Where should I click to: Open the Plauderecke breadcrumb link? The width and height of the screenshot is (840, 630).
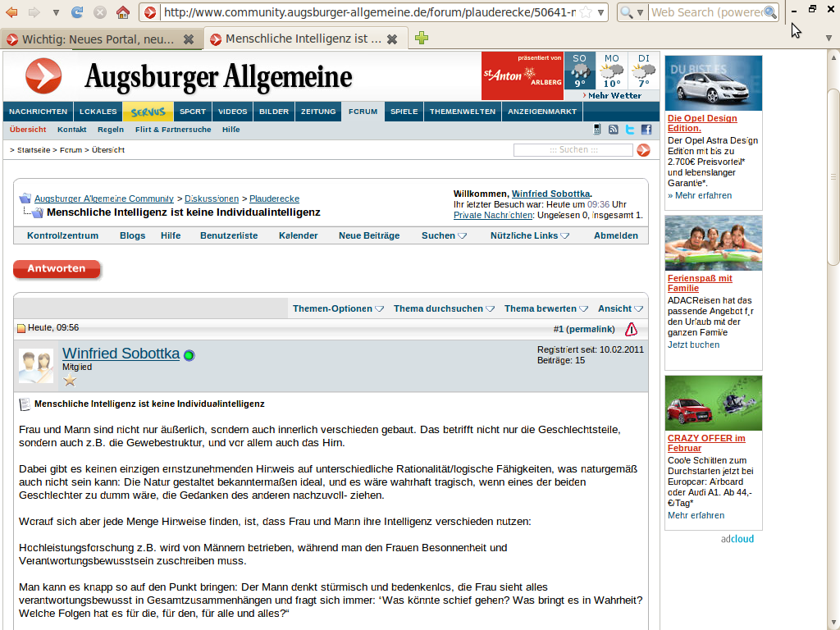(x=274, y=199)
